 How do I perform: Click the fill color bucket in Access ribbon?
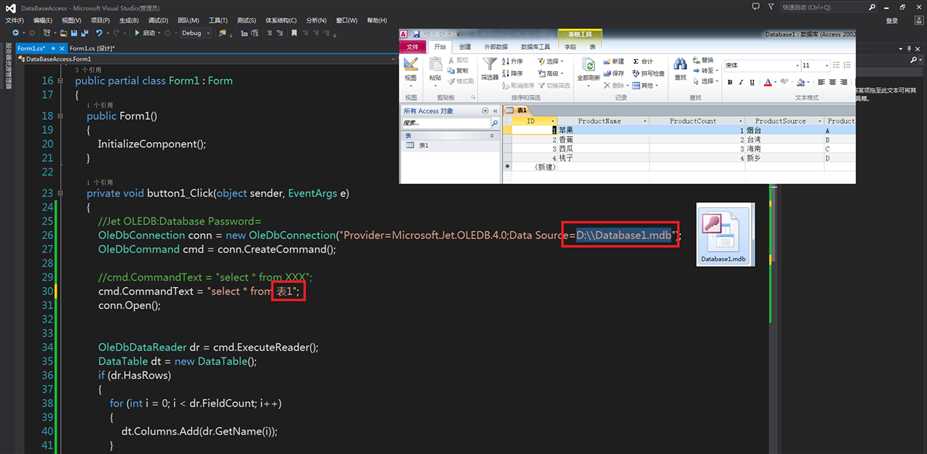click(x=801, y=82)
